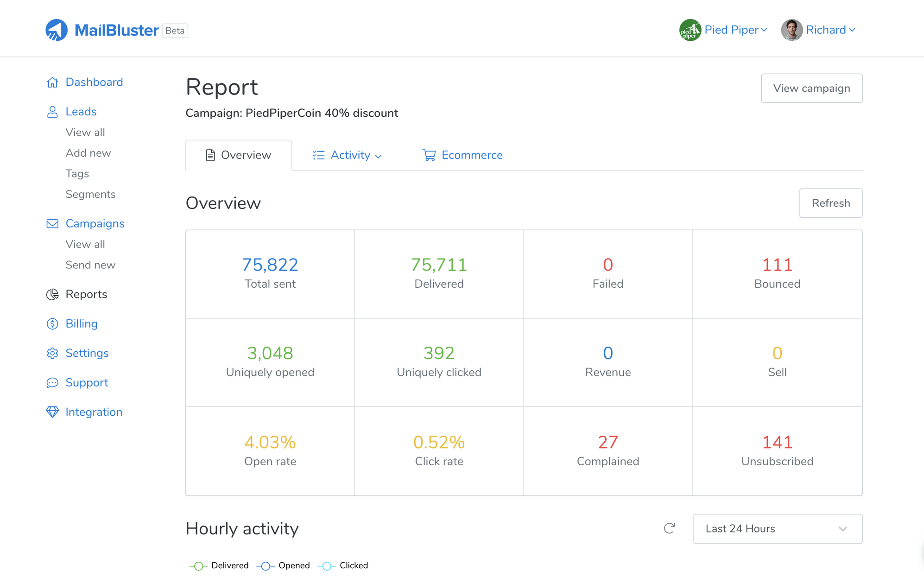Click the View campaign button
Screen dimensions: 924x583
[x=811, y=88]
